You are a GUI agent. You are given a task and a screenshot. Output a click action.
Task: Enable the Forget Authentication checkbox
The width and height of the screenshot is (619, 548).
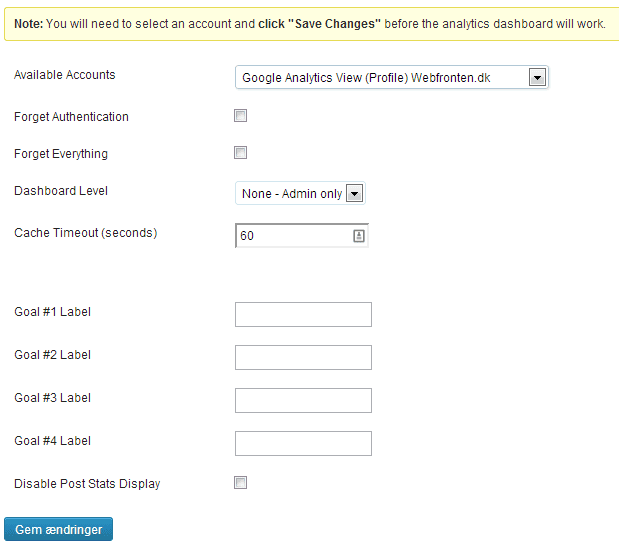(x=240, y=116)
